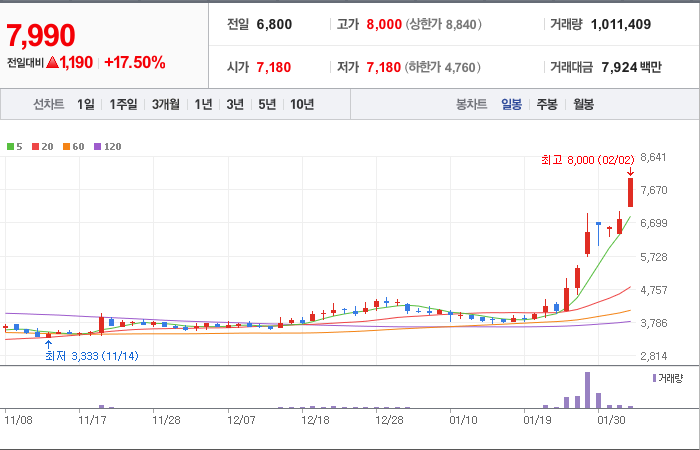Click the tallest purple volume bar

587,390
